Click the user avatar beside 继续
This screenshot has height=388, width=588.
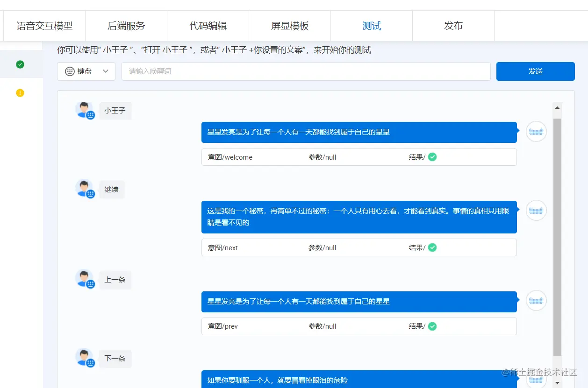(x=85, y=189)
